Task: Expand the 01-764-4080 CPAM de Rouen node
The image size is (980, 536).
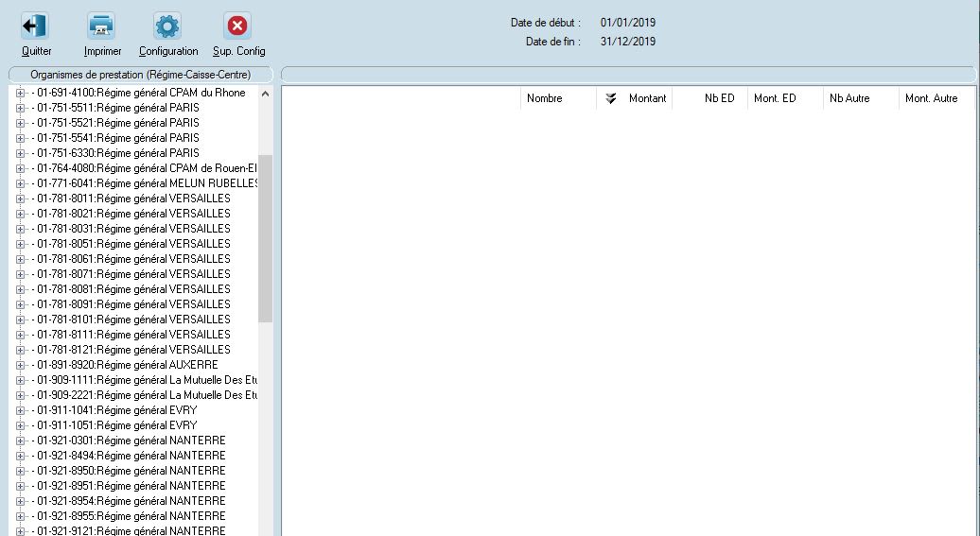Action: pyautogui.click(x=20, y=168)
